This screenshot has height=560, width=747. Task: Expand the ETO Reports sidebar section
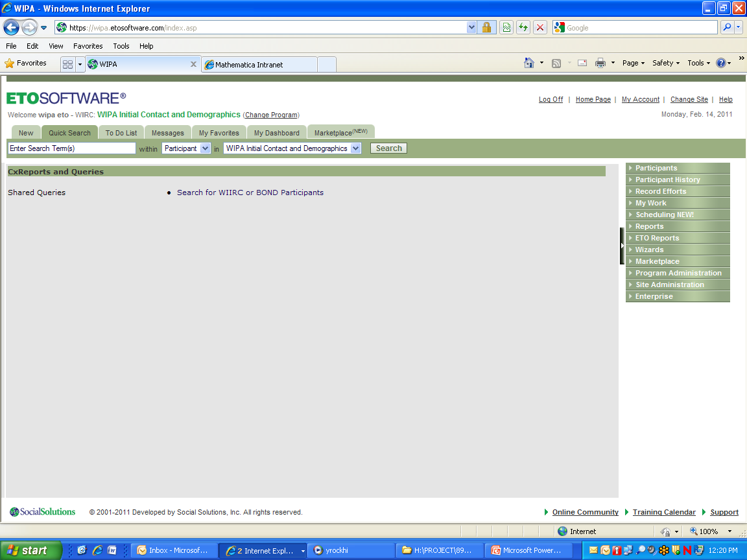click(x=678, y=238)
